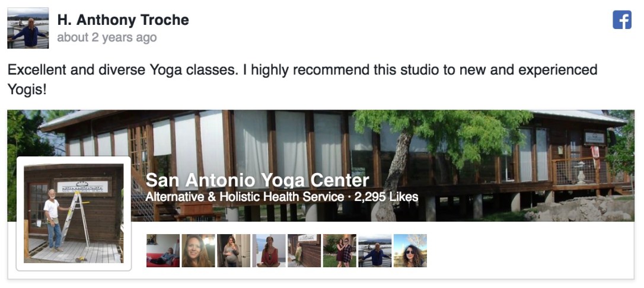Click the Facebook logo icon
The width and height of the screenshot is (644, 288).
point(622,20)
